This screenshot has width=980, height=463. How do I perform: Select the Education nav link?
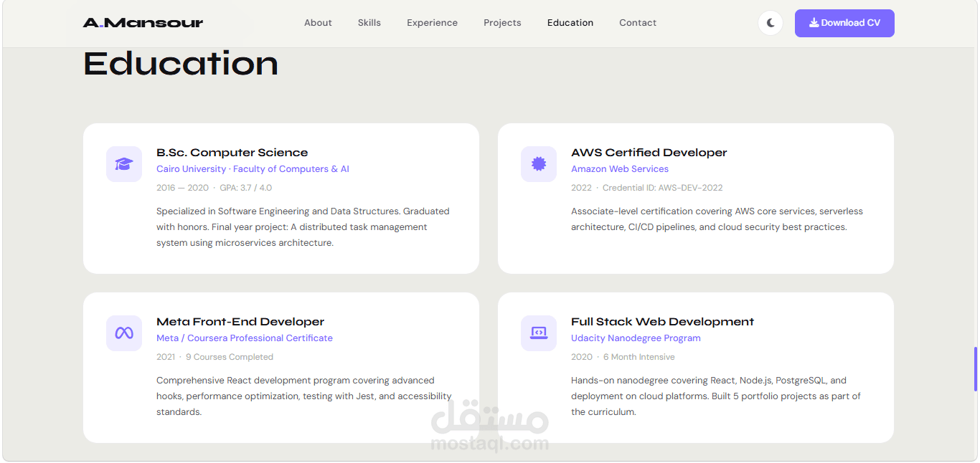[x=570, y=23]
